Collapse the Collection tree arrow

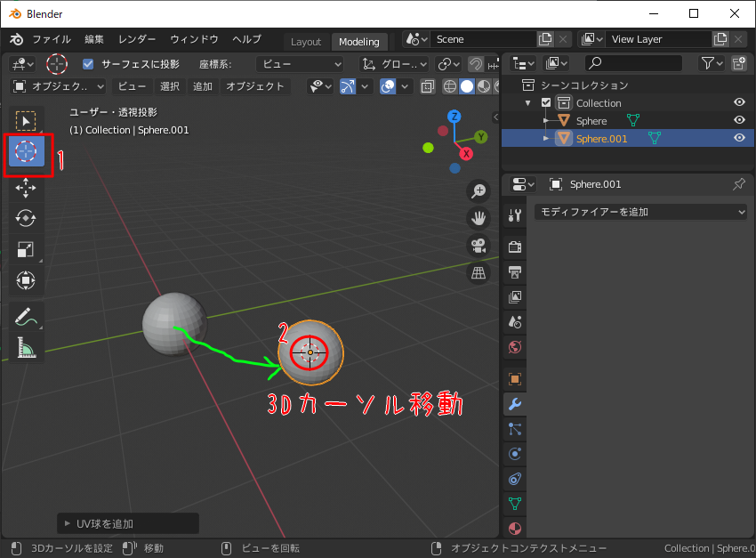(528, 102)
